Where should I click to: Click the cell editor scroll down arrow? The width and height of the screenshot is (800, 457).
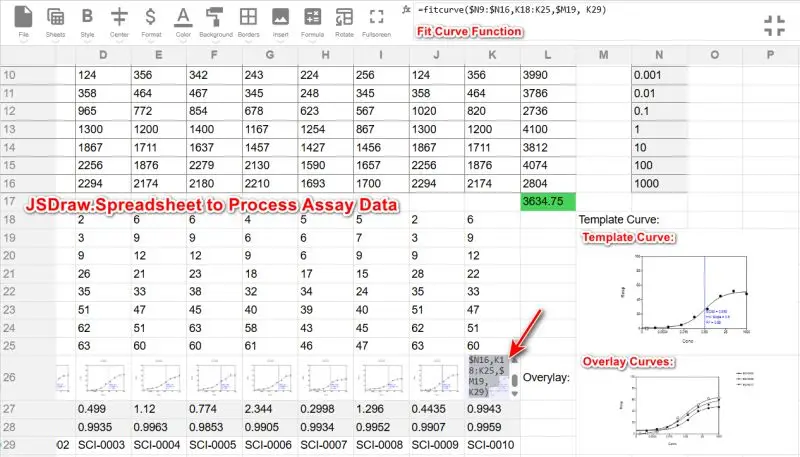point(514,394)
